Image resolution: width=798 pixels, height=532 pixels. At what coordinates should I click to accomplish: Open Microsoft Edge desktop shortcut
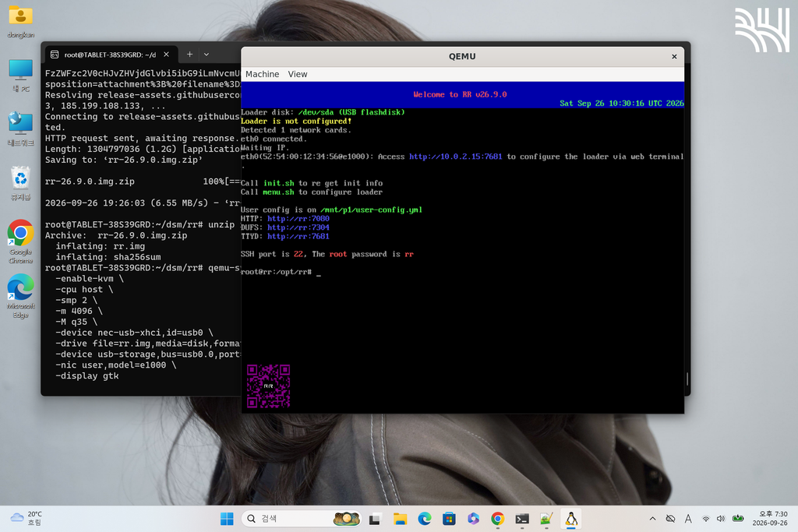pyautogui.click(x=20, y=296)
